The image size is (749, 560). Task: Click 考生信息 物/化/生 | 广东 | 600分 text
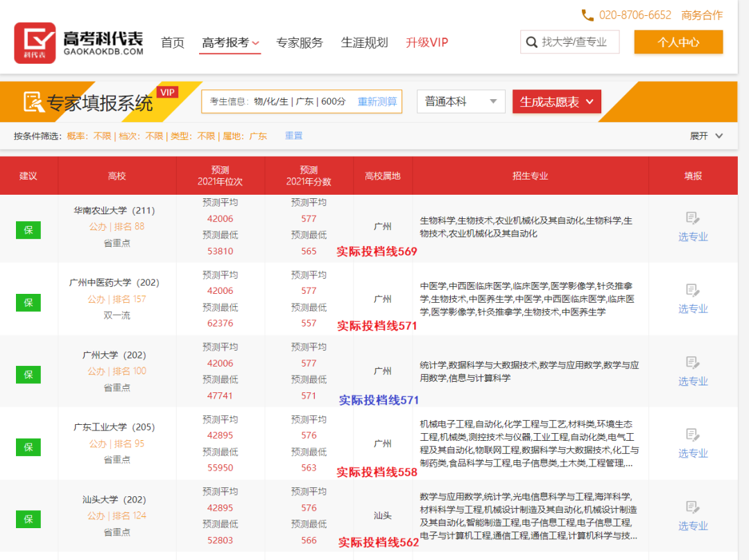click(x=277, y=102)
